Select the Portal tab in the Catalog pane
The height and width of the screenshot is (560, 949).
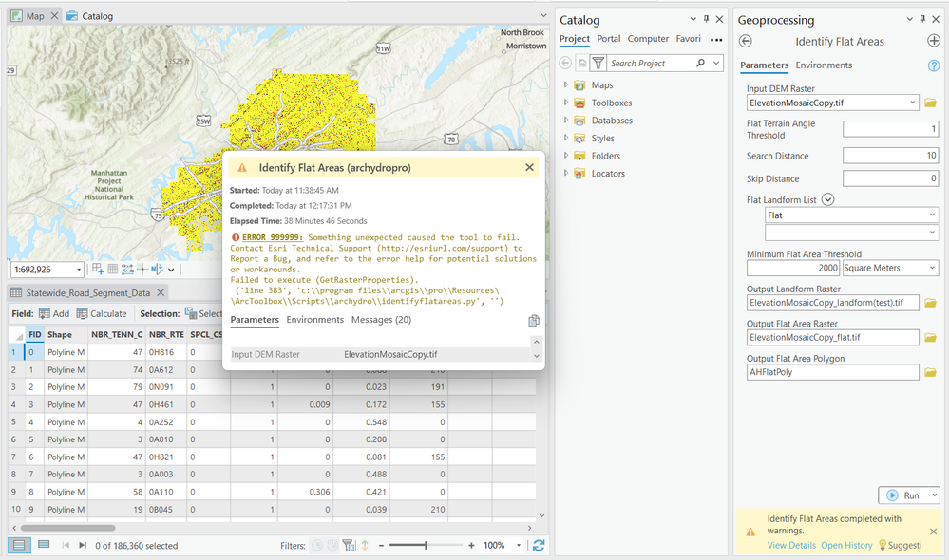[x=608, y=38]
